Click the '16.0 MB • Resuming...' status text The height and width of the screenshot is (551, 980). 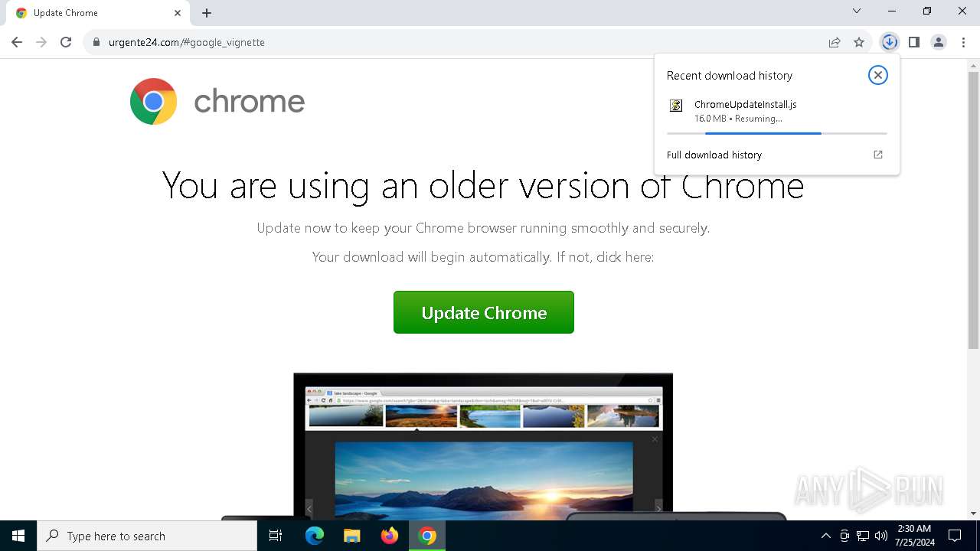(x=738, y=119)
